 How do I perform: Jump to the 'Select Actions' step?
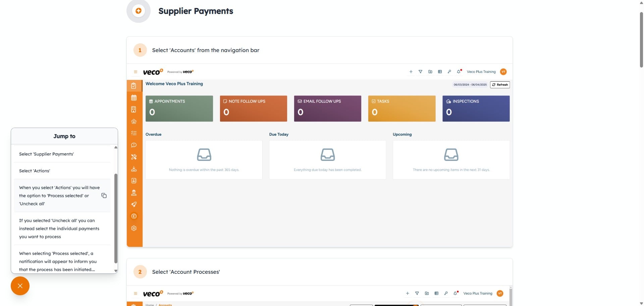pyautogui.click(x=35, y=171)
